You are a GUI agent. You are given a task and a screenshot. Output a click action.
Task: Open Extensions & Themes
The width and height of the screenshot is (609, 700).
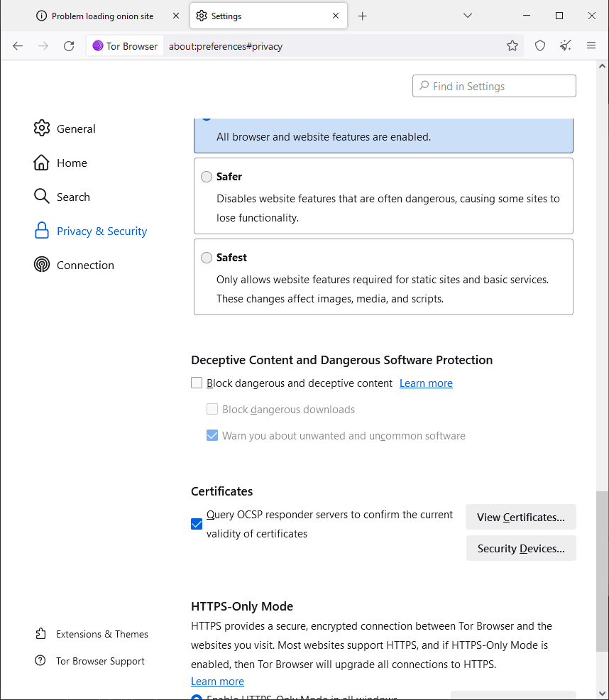[x=92, y=634]
